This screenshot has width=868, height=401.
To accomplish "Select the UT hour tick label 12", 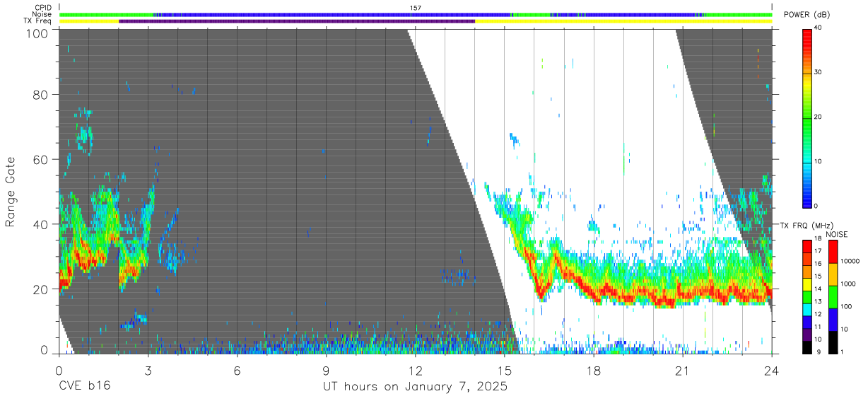I will tap(416, 370).
